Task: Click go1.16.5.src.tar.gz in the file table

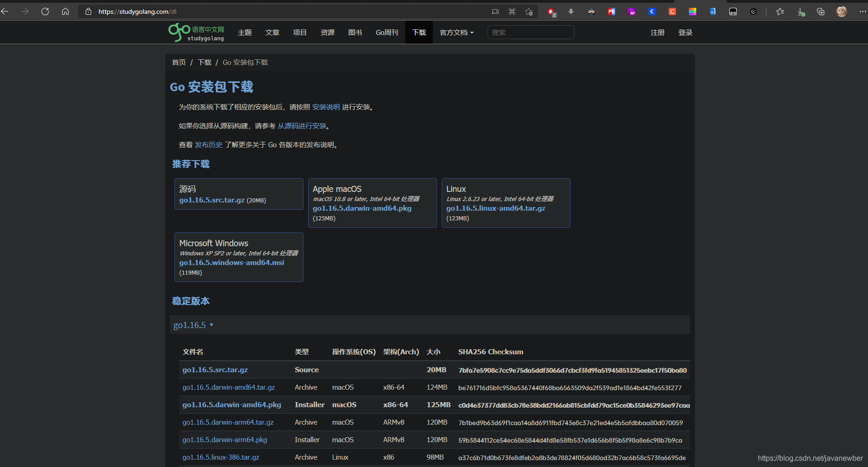Action: pyautogui.click(x=215, y=370)
